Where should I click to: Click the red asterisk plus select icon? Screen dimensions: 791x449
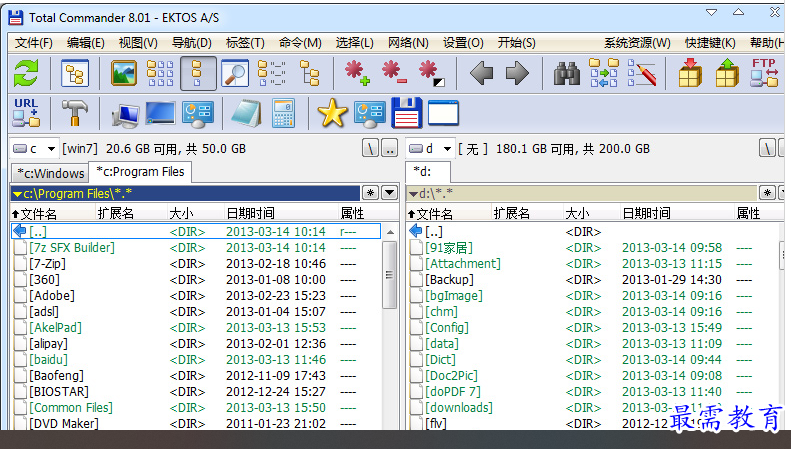tap(357, 73)
